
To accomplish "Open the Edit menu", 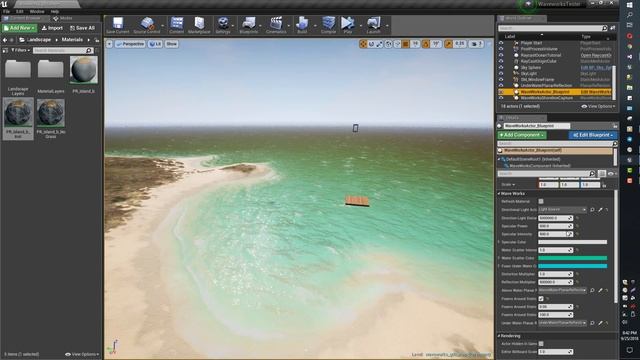I will (x=20, y=11).
